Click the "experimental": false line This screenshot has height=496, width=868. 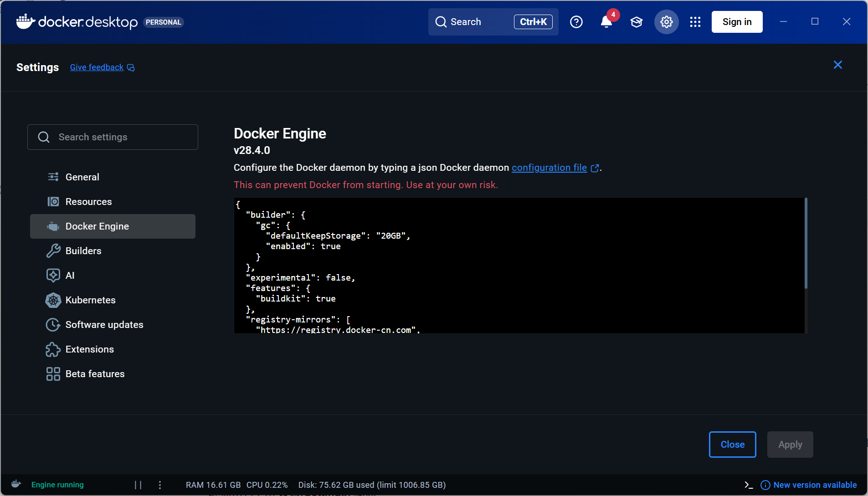click(300, 277)
